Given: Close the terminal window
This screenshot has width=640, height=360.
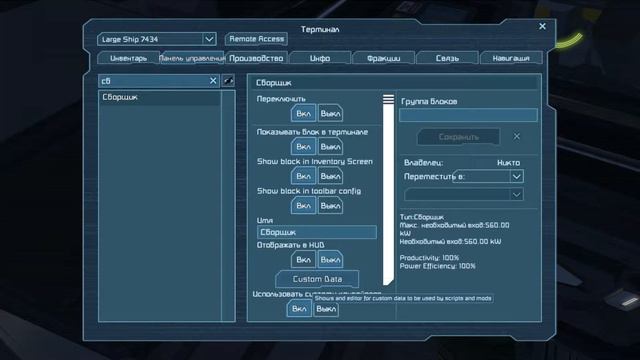Looking at the screenshot, I should pyautogui.click(x=542, y=26).
